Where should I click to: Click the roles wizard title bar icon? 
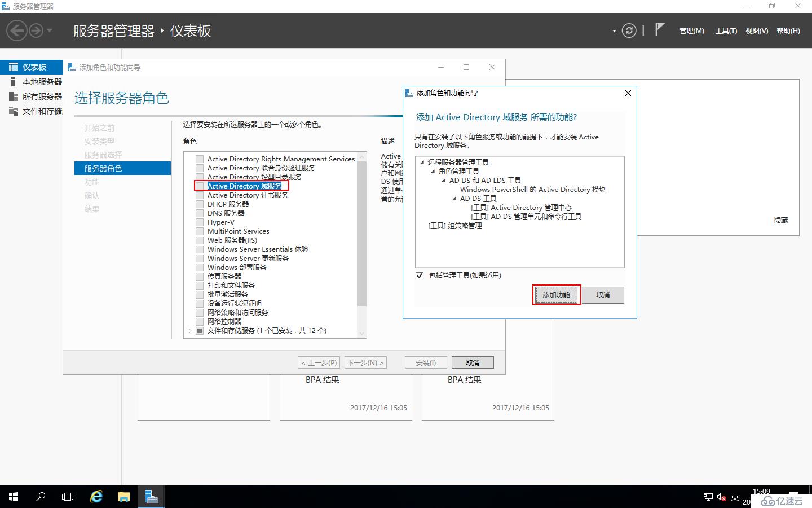pos(72,67)
